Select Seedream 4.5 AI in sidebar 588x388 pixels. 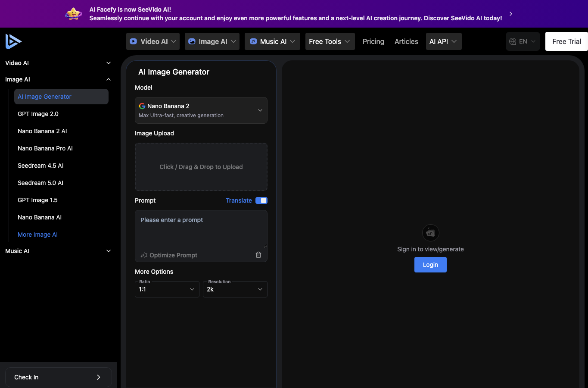click(61, 166)
